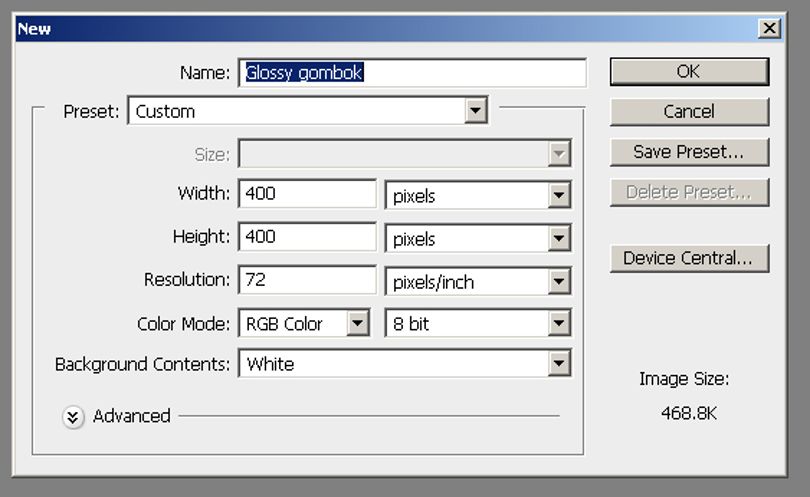Click the disabled Size dropdown arrow
Viewport: 810px width, 497px height.
point(559,153)
